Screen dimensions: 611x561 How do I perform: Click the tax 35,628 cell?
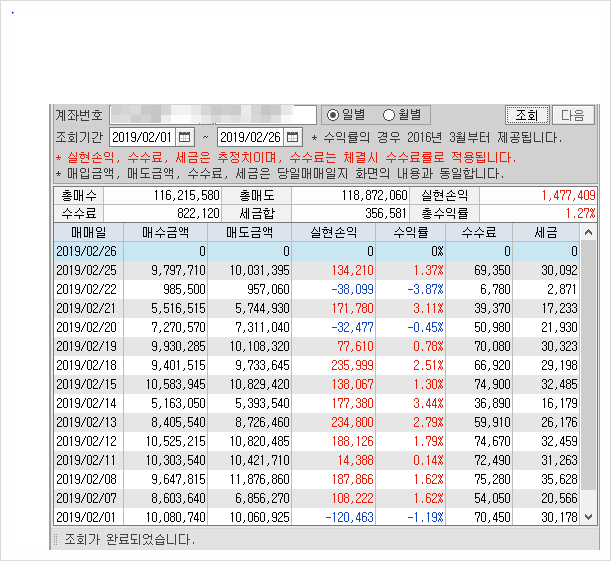(x=546, y=479)
